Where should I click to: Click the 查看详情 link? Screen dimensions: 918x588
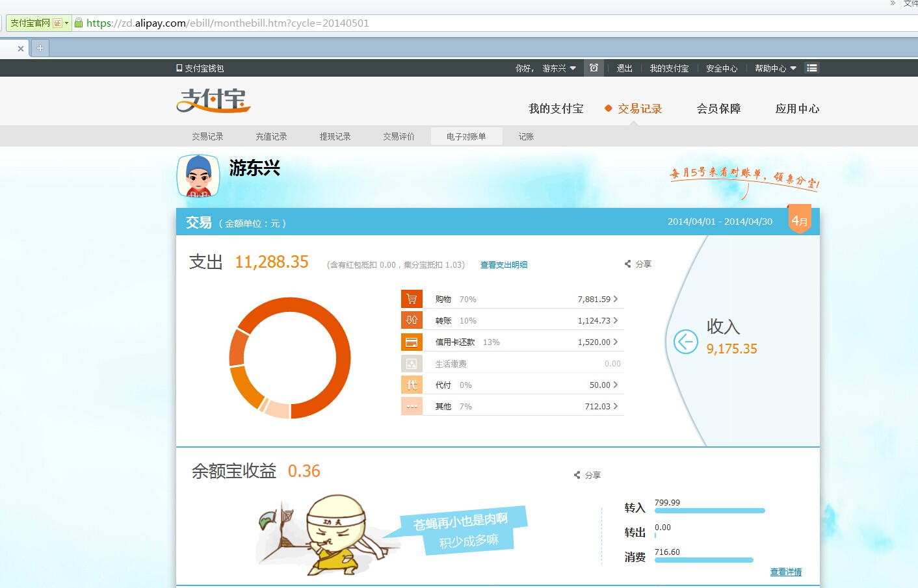tap(786, 572)
